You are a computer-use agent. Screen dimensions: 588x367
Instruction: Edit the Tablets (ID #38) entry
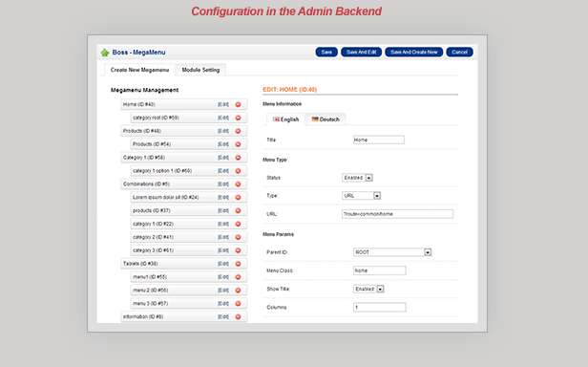pyautogui.click(x=223, y=264)
